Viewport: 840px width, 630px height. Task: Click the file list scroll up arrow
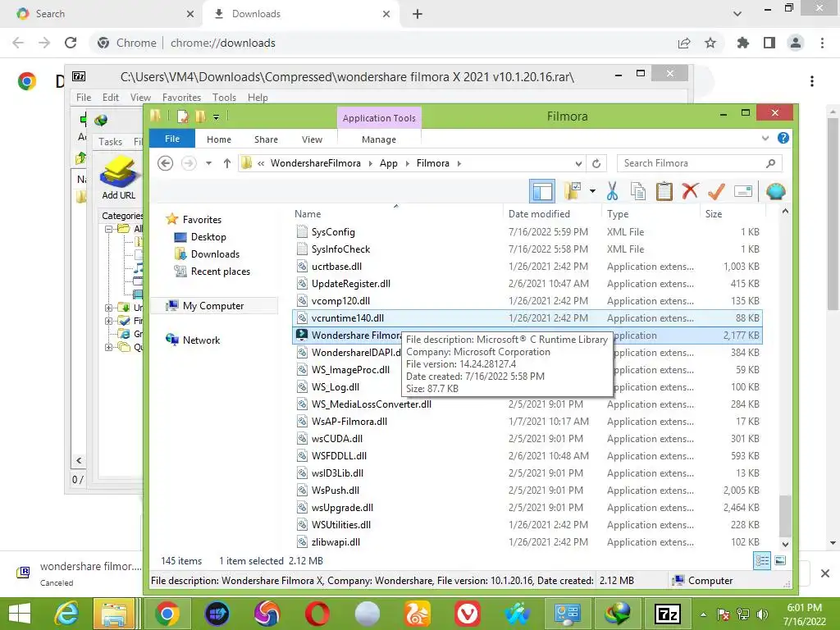[x=785, y=212]
